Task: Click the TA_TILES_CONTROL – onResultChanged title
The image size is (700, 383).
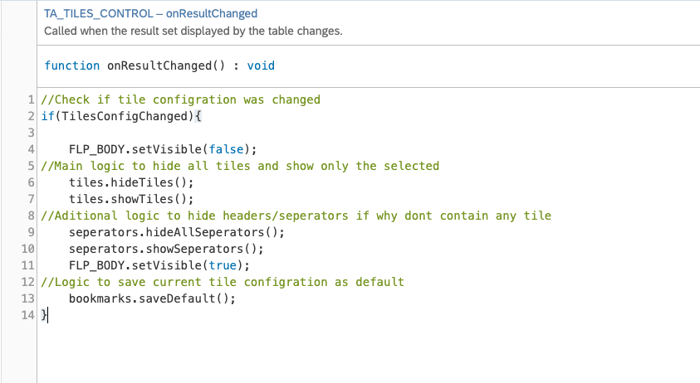Action: pyautogui.click(x=150, y=13)
